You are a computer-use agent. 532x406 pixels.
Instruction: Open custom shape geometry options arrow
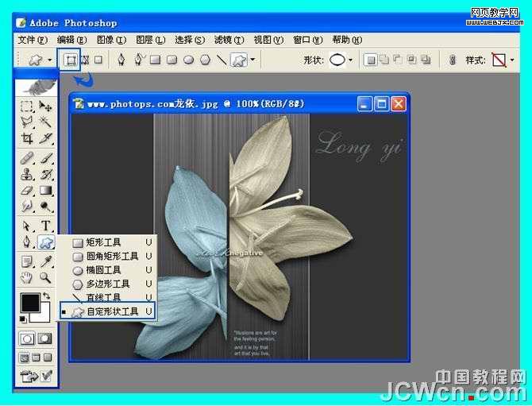tap(253, 60)
